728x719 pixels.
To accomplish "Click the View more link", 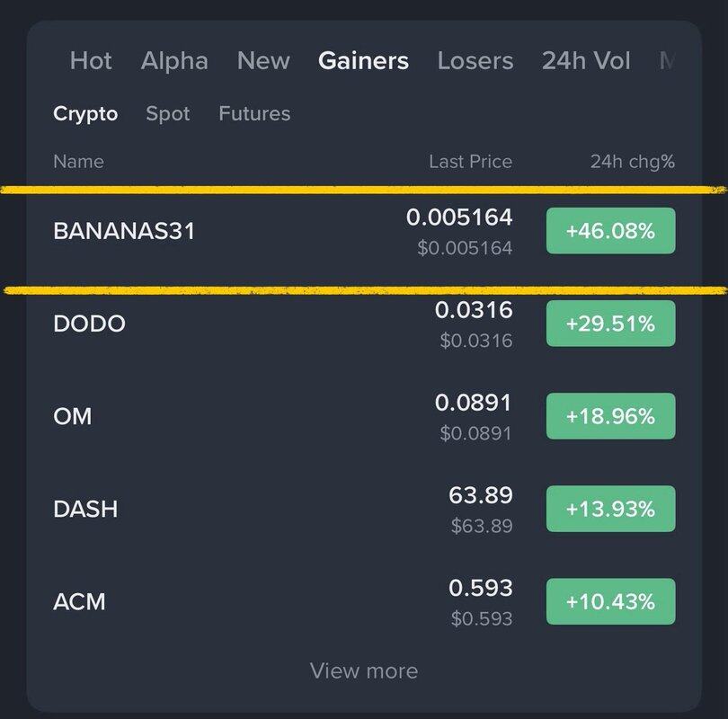I will (364, 670).
